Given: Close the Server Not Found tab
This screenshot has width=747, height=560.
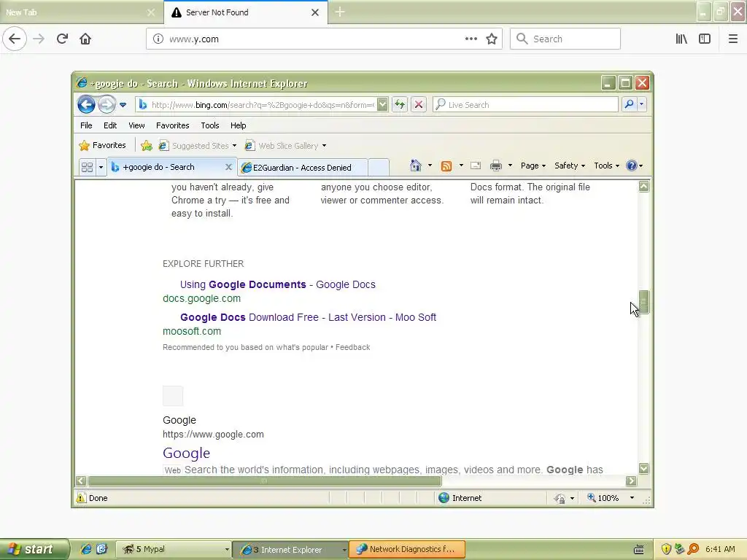Looking at the screenshot, I should [315, 12].
